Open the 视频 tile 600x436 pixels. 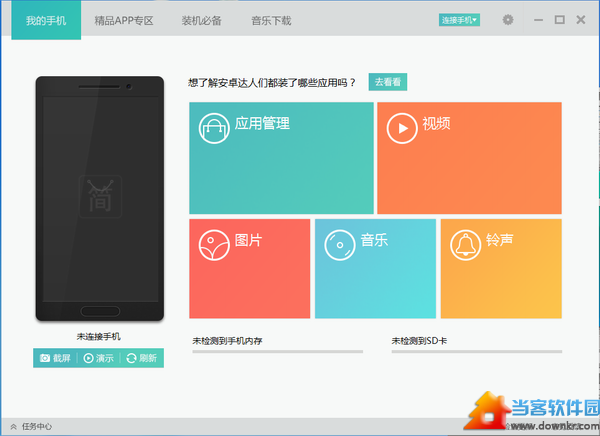point(469,158)
